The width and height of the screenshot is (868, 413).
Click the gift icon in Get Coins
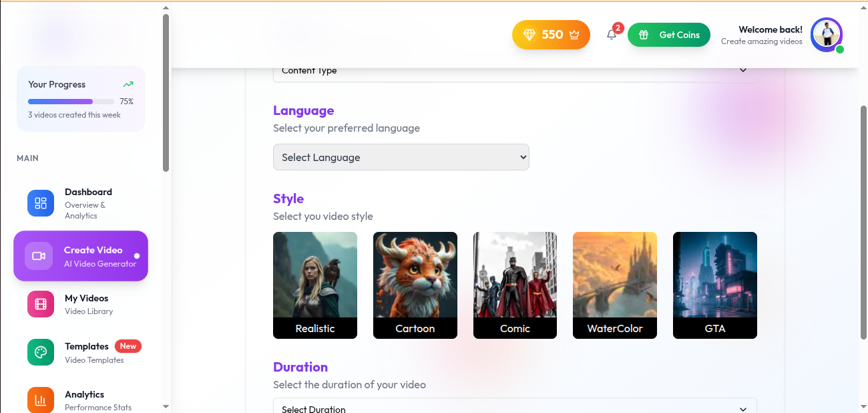tap(644, 35)
